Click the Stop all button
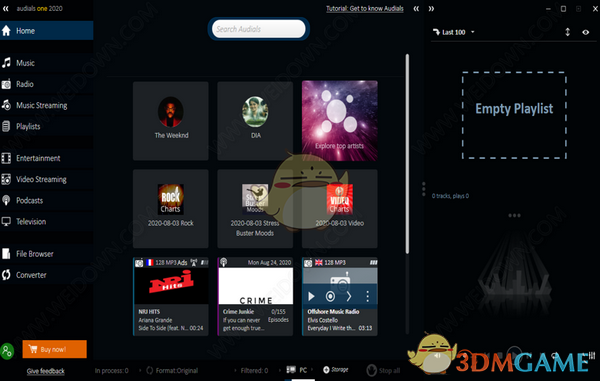The width and height of the screenshot is (600, 381). (x=383, y=370)
